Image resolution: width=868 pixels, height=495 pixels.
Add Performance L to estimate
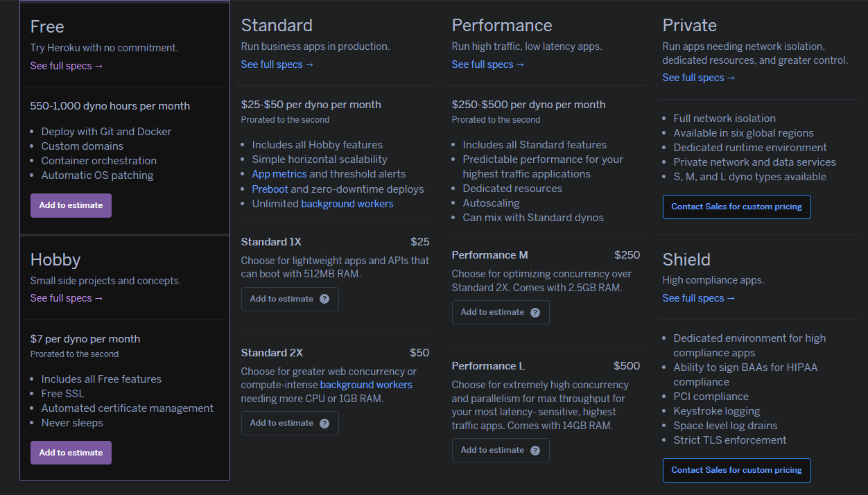pyautogui.click(x=494, y=450)
